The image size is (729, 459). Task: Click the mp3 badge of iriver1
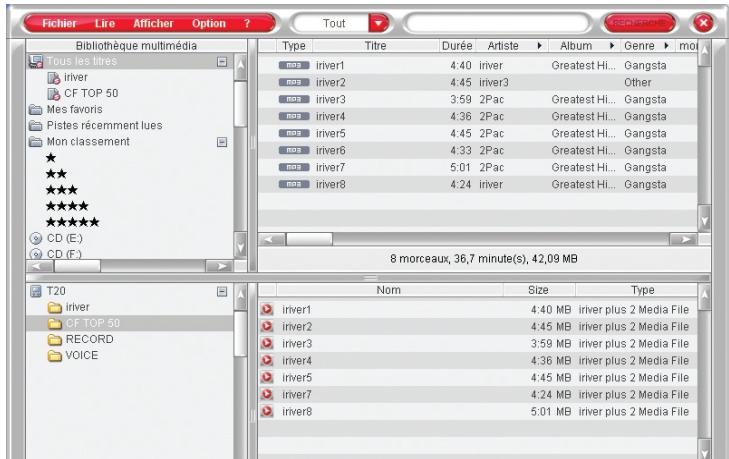point(294,66)
